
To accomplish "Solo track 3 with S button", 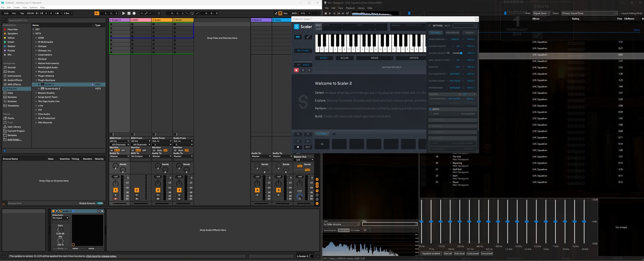I will pyautogui.click(x=158, y=195).
